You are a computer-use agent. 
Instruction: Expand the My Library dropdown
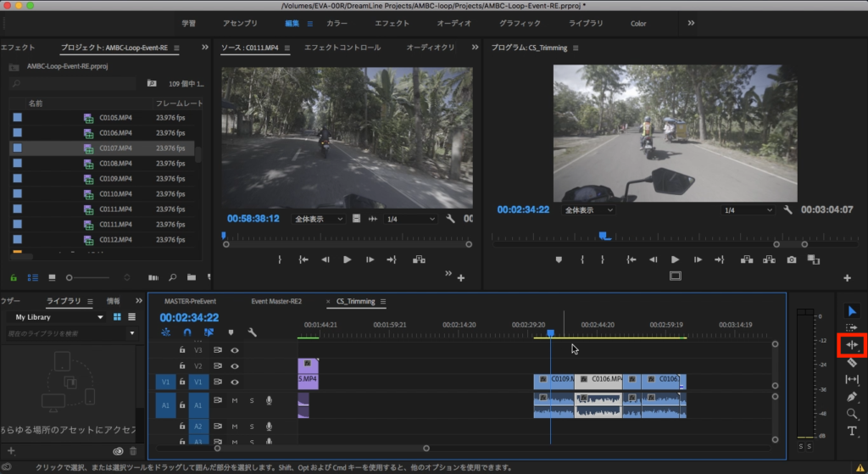pos(100,317)
